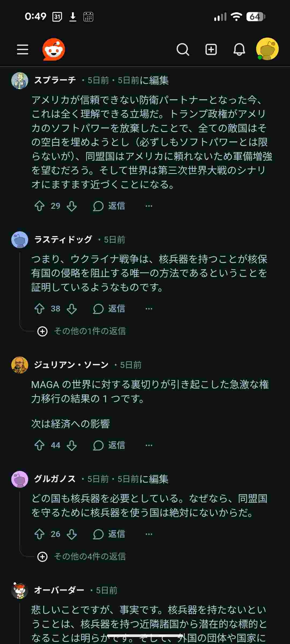
Task: Downvote the グルガノス comment
Action: pyautogui.click(x=72, y=534)
